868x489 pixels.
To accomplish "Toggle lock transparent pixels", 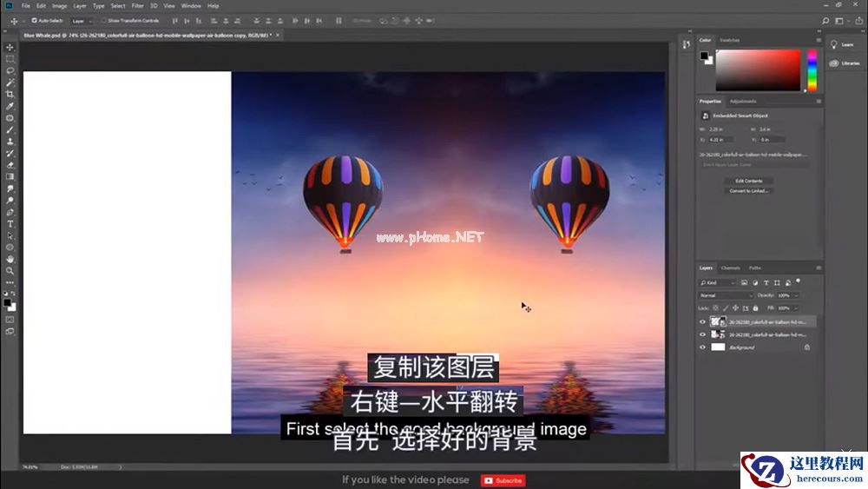I will point(716,308).
